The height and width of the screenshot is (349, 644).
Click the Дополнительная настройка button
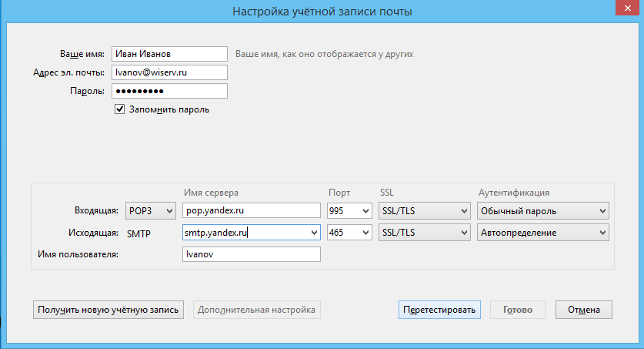(256, 310)
